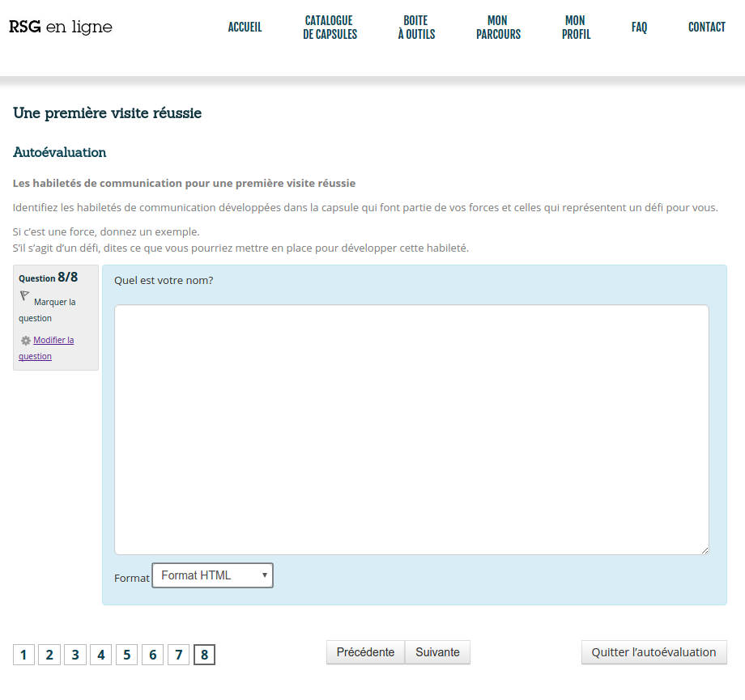Open the FAQ page
The height and width of the screenshot is (700, 745).
tap(639, 27)
